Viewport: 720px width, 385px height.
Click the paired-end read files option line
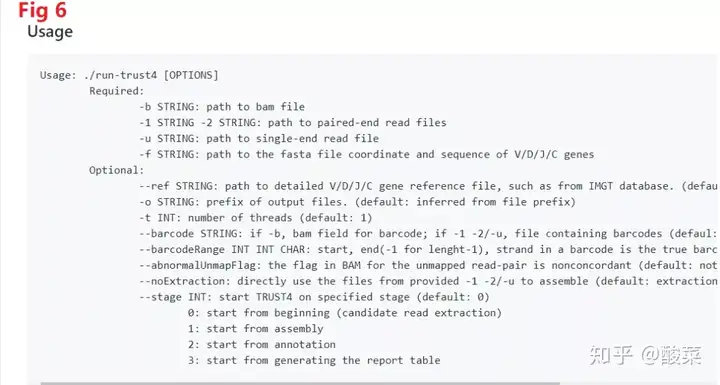(x=292, y=123)
